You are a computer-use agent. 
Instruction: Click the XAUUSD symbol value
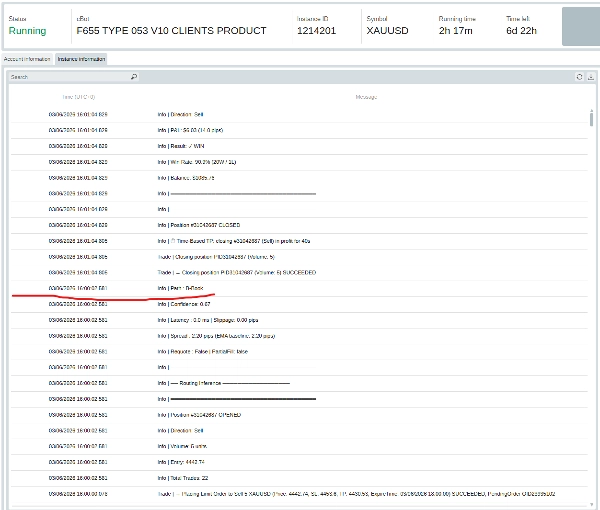coord(387,31)
